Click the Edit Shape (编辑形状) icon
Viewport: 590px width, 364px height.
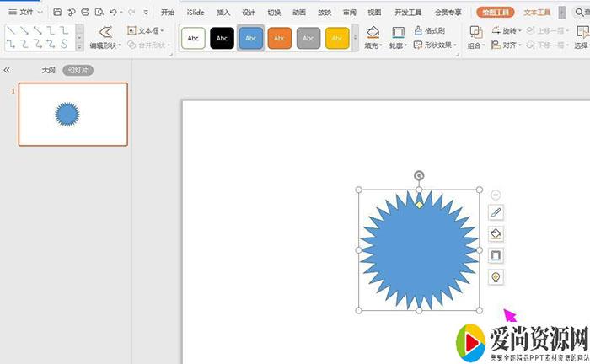[105, 32]
